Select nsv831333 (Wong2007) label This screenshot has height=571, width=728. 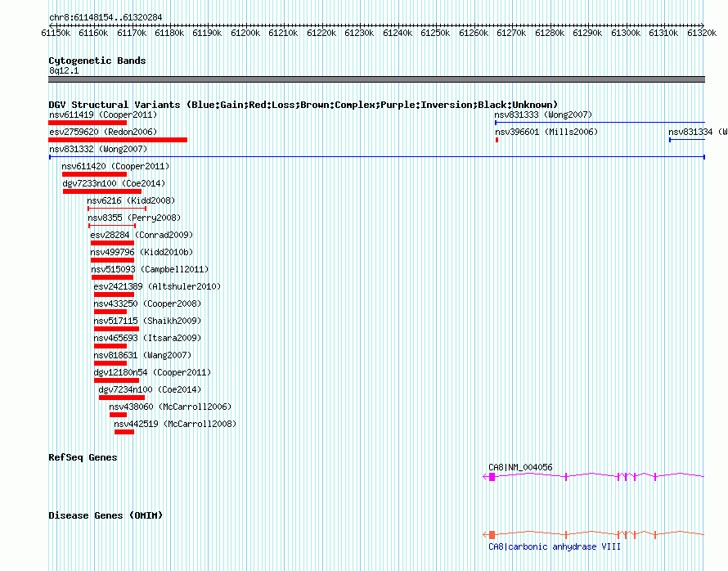543,115
